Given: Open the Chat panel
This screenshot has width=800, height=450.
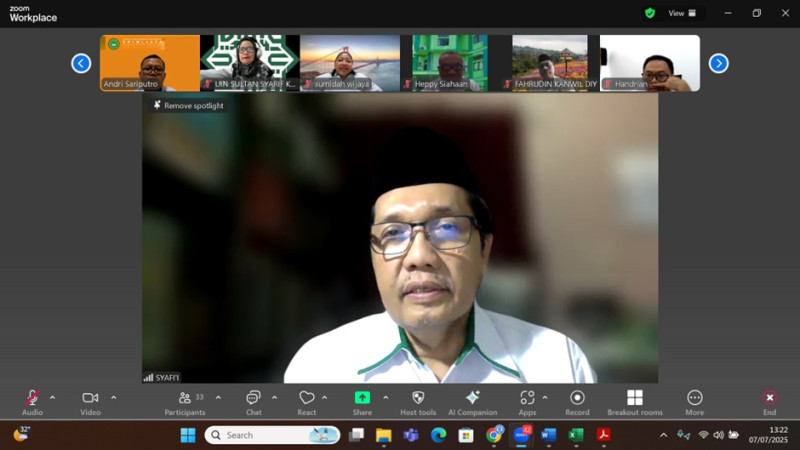Looking at the screenshot, I should pos(254,403).
